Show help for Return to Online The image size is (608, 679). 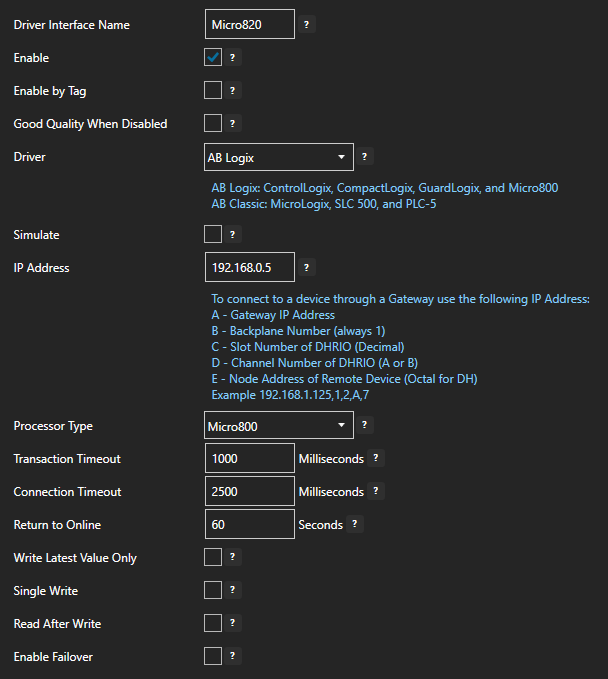pyautogui.click(x=355, y=524)
